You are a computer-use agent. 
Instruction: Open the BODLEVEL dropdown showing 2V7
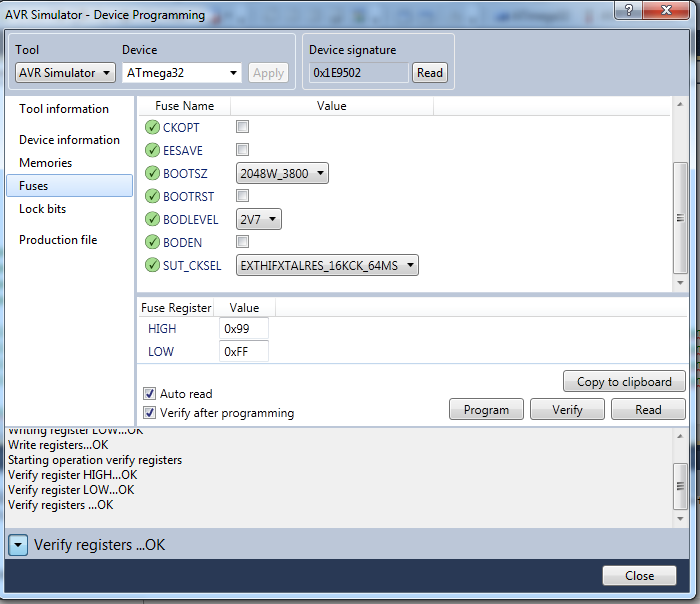pos(258,219)
